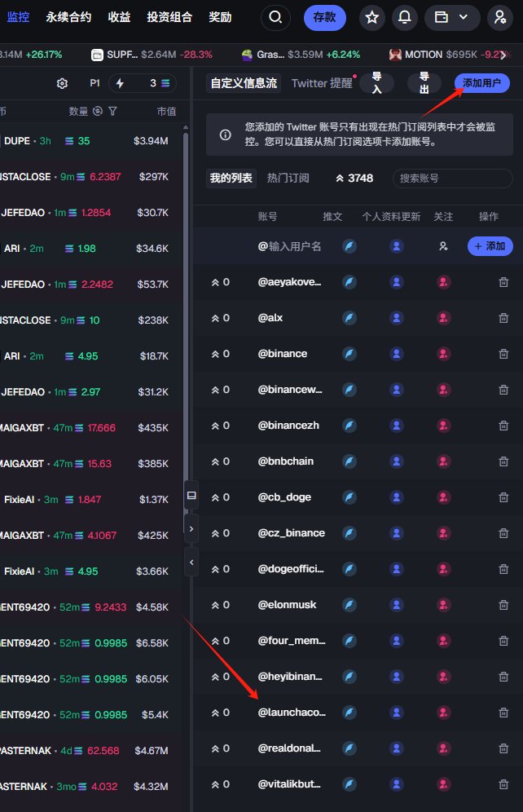Open the 收益 menu

point(119,17)
